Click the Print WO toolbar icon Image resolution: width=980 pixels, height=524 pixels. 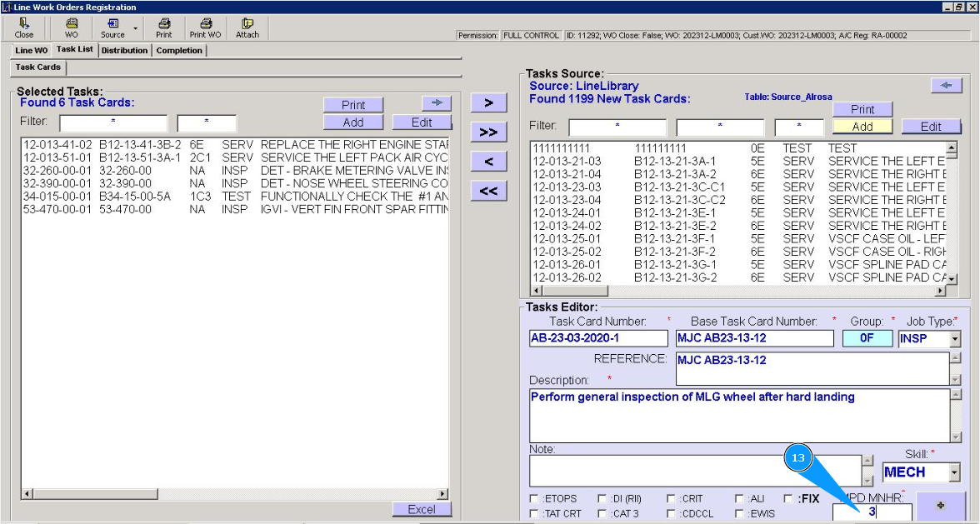point(205,28)
